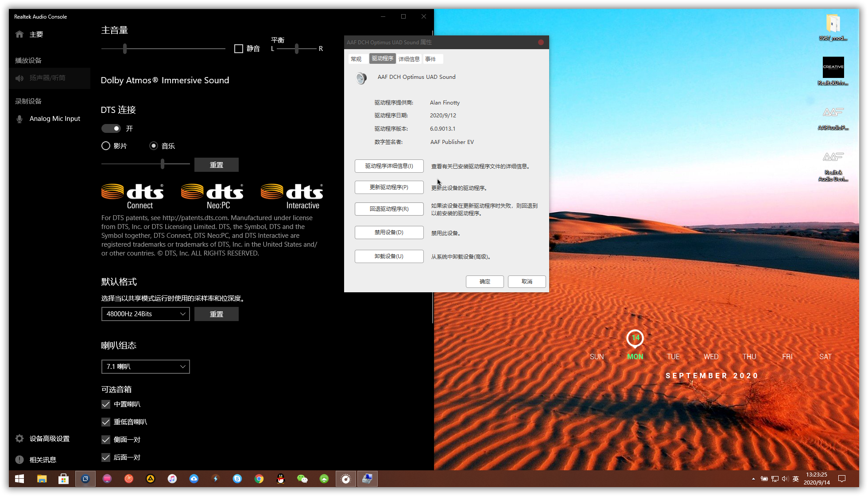Image resolution: width=868 pixels, height=496 pixels.
Task: Click 重置 button beside default format
Action: click(x=216, y=314)
